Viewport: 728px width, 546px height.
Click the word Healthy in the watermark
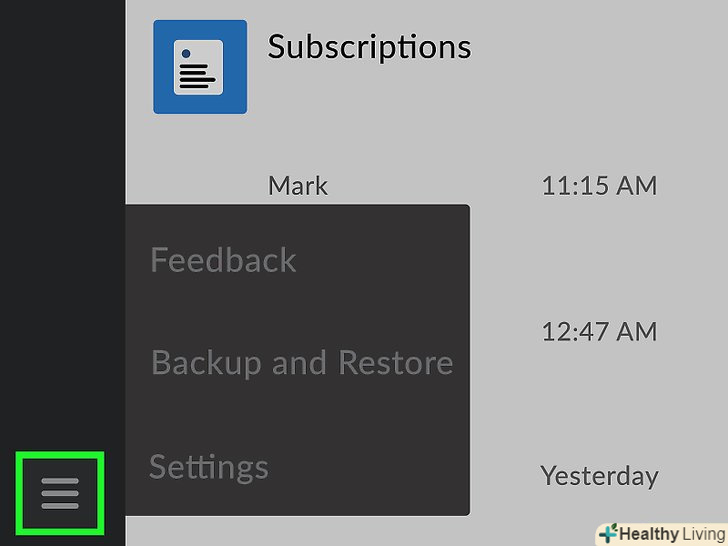646,534
